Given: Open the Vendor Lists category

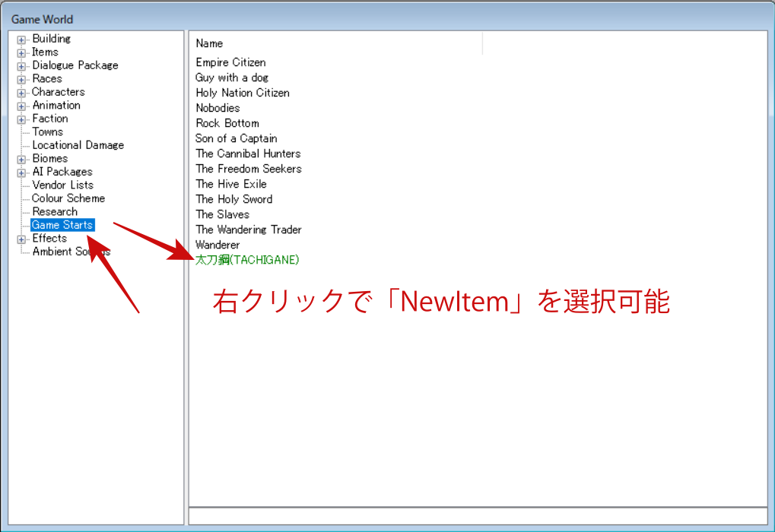Looking at the screenshot, I should tap(62, 185).
